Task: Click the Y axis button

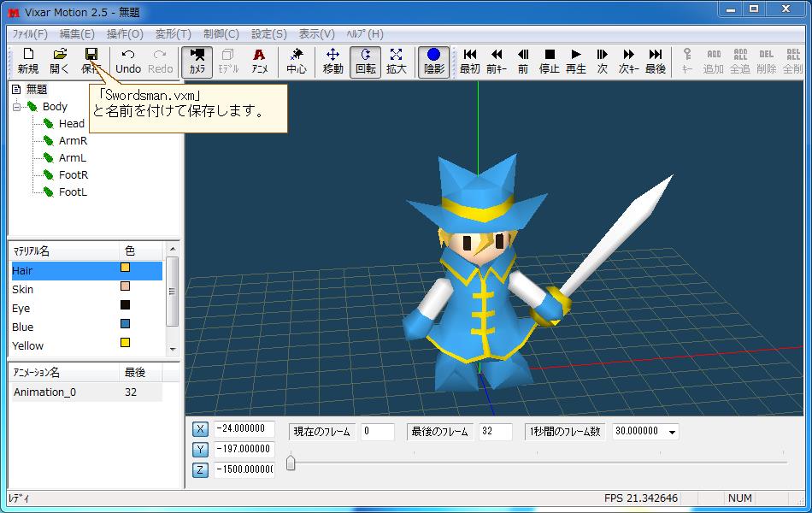Action: coord(200,449)
